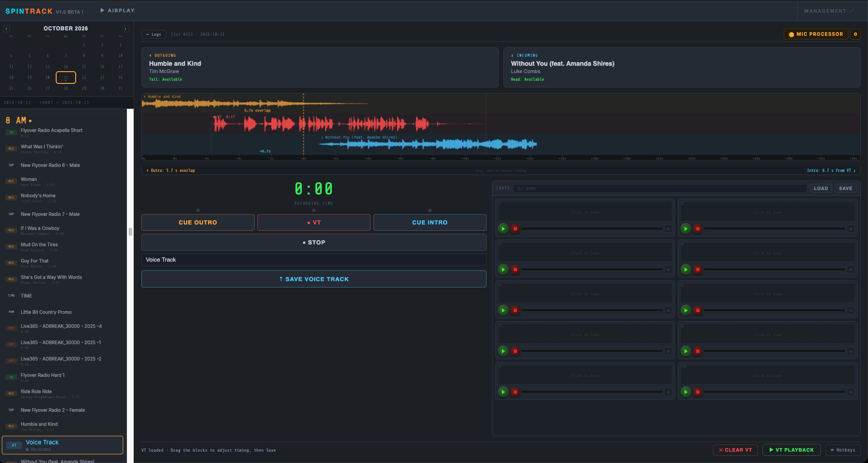Click the CUE INTRO button

click(430, 223)
